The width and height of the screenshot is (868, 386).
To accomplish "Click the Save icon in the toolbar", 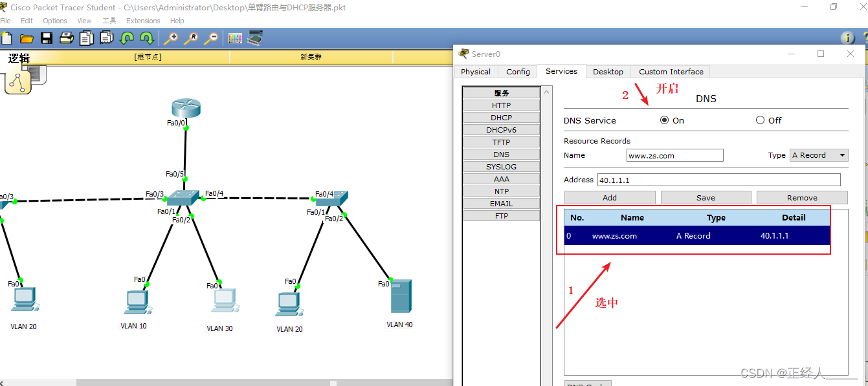I will click(x=46, y=38).
